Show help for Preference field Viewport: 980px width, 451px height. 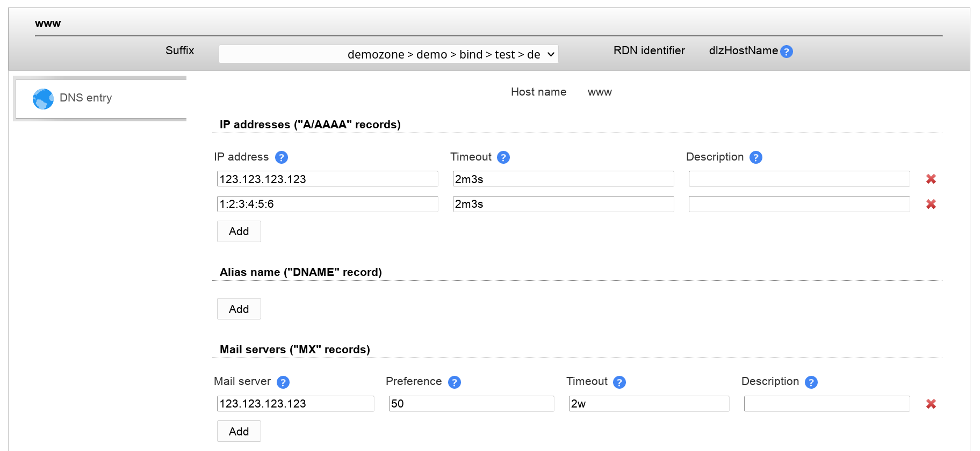454,382
